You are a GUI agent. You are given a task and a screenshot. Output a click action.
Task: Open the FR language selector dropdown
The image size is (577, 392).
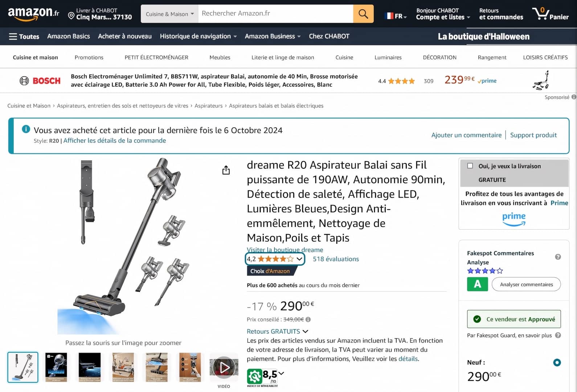click(396, 16)
